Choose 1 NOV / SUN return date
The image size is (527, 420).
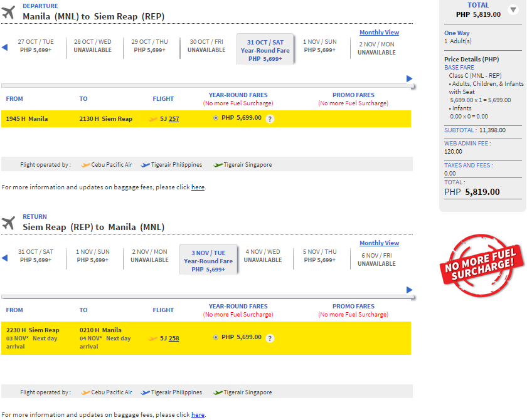(92, 256)
